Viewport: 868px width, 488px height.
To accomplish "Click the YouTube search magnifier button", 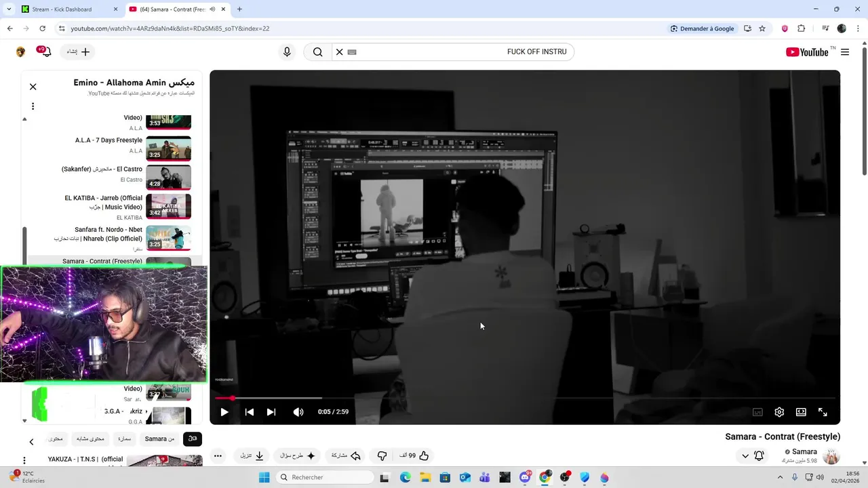I will tap(317, 52).
